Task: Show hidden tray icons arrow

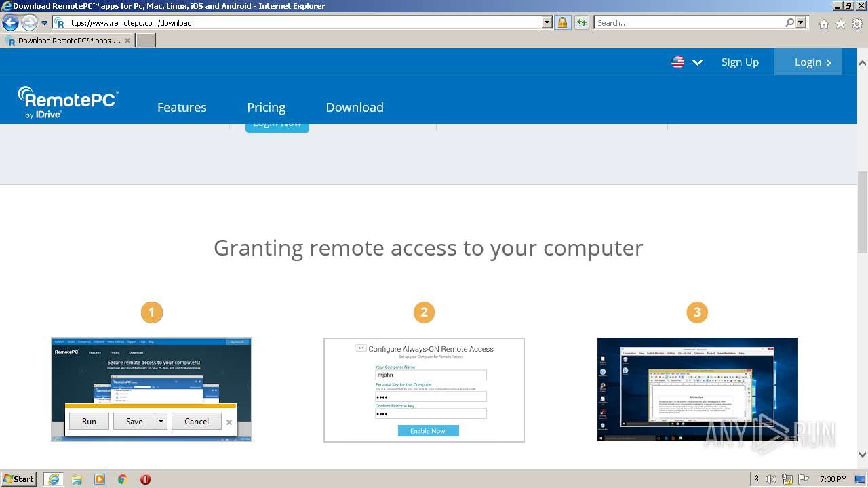Action: 756,479
